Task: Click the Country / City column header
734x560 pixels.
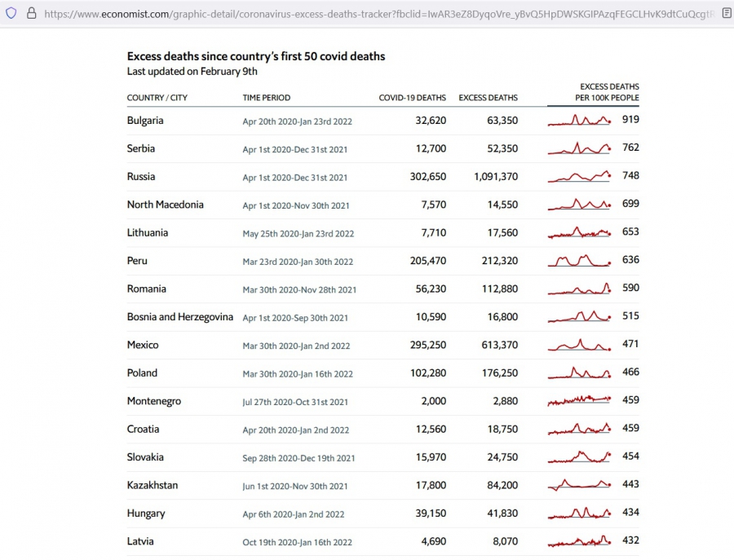Action: [157, 98]
